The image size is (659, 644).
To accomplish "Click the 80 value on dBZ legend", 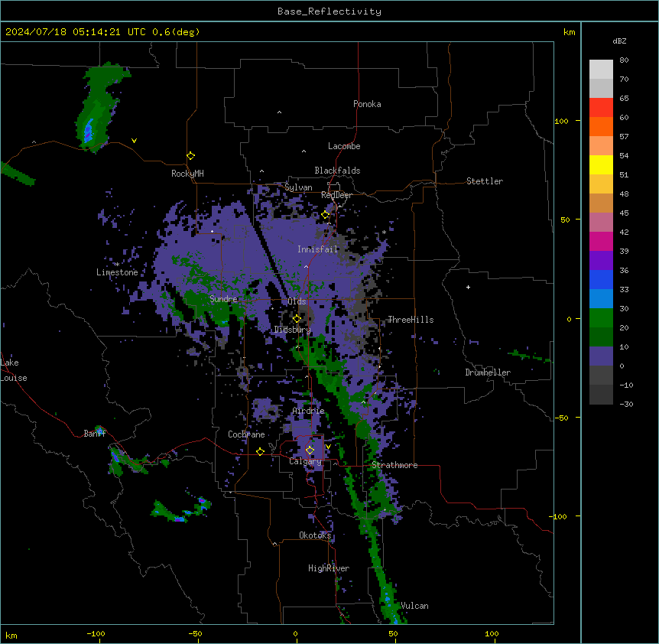I will pos(624,60).
